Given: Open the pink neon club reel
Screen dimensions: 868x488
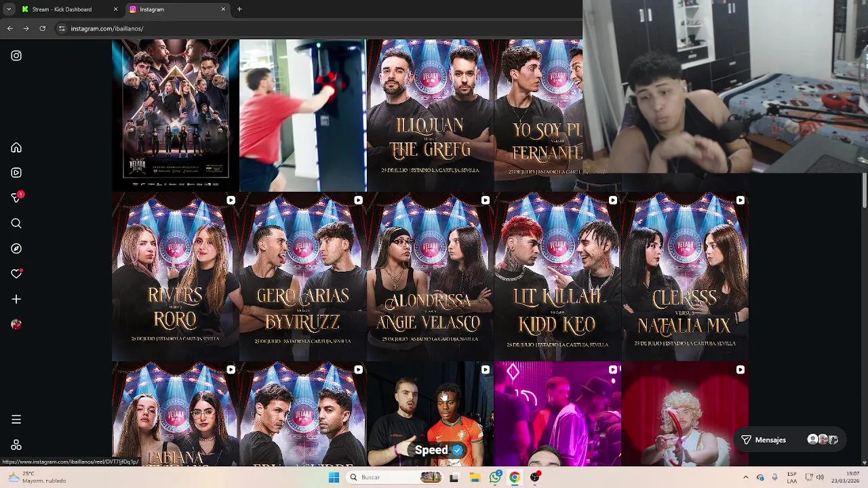Looking at the screenshot, I should [557, 414].
